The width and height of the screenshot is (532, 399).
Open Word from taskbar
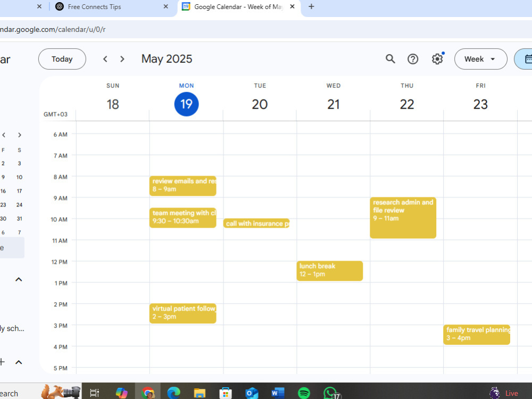click(278, 393)
